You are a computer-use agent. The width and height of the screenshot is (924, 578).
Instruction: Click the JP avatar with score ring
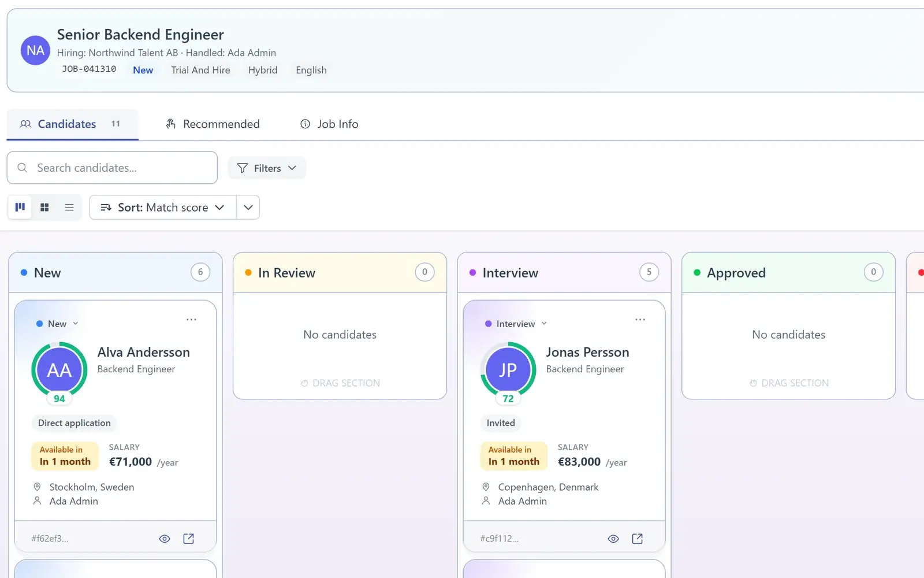[508, 370]
